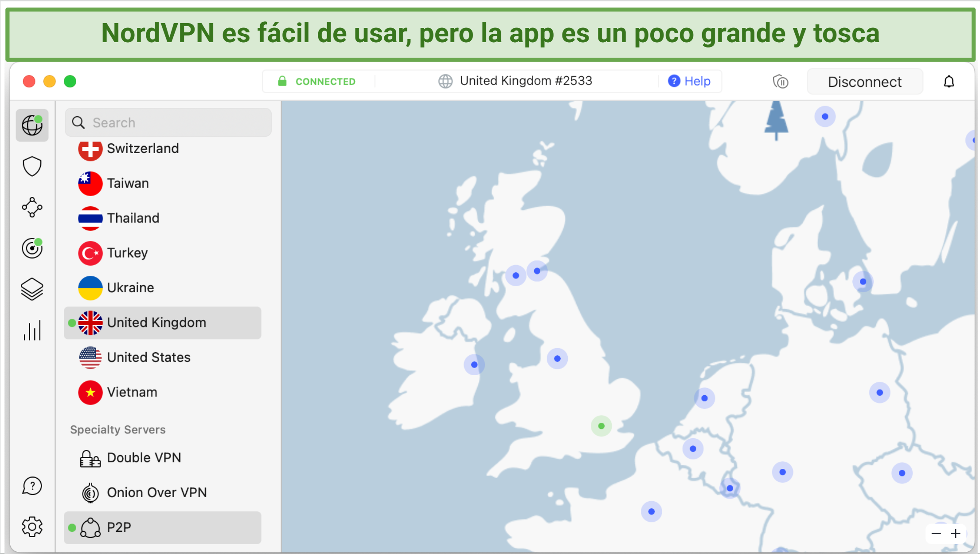Viewport: 980px width, 554px height.
Task: Click the Ireland server pin on map
Action: 474,365
